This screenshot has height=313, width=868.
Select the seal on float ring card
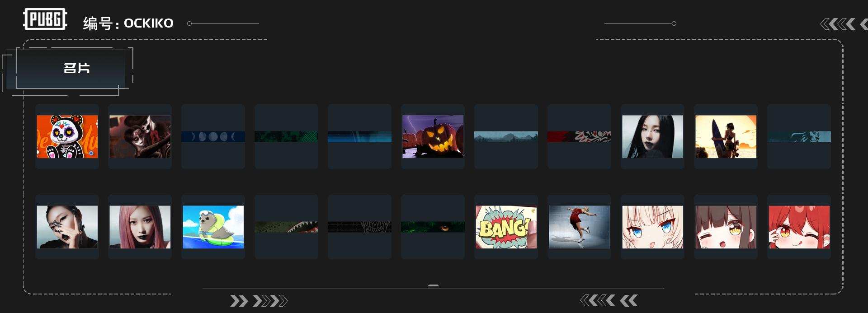coord(213,227)
